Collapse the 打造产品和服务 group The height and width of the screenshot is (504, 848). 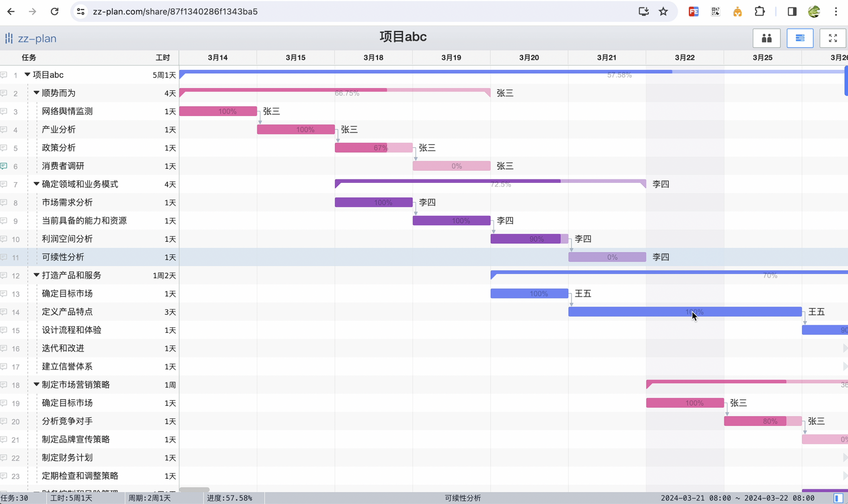coord(36,275)
